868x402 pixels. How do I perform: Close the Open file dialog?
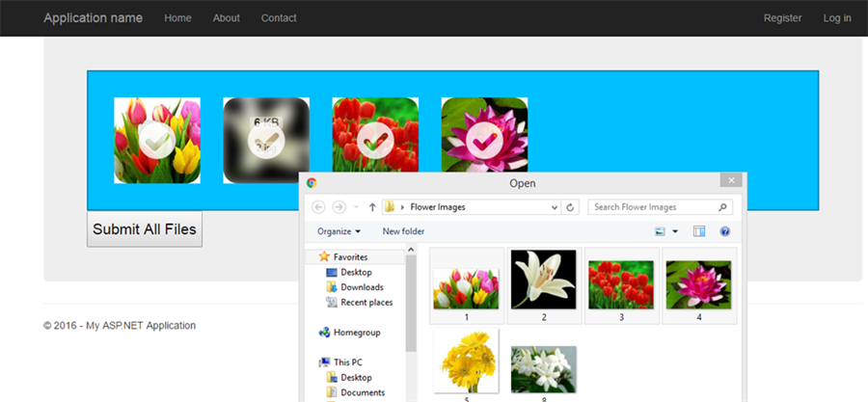tap(731, 180)
